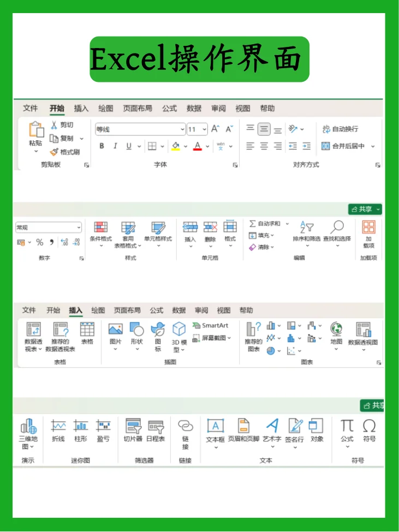Open the 字体 group dialog launcher
399x532 pixels.
(x=235, y=165)
